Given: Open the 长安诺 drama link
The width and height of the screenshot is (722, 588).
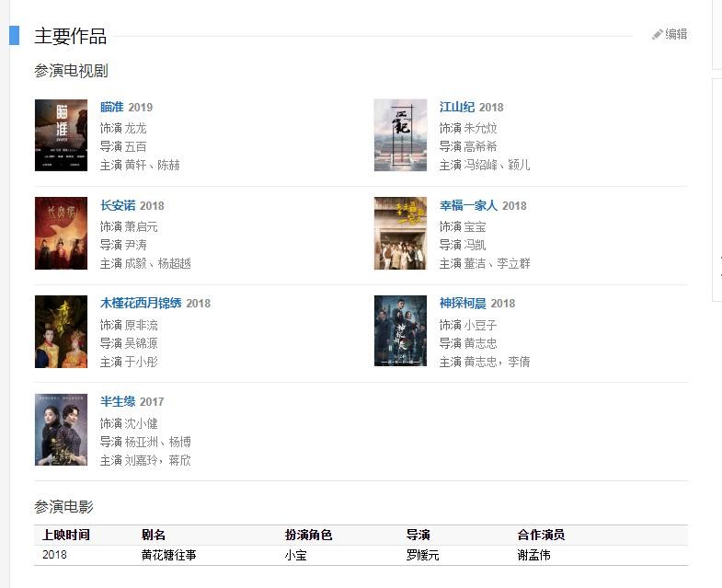Looking at the screenshot, I should coord(118,205).
